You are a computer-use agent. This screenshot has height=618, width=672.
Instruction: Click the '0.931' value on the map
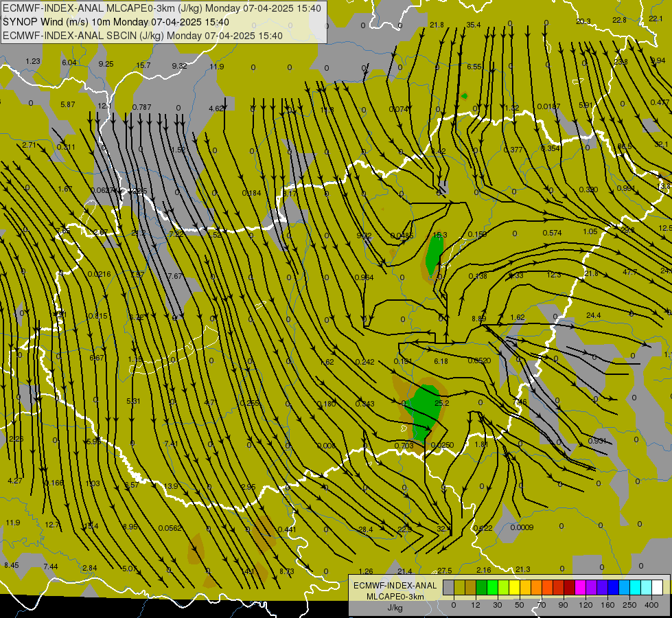coord(597,441)
